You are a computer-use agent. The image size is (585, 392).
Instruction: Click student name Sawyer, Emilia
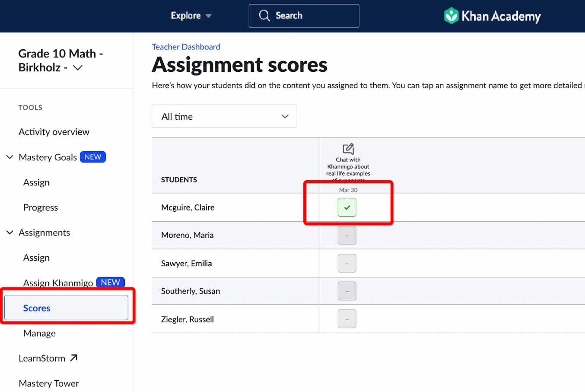[x=187, y=263]
